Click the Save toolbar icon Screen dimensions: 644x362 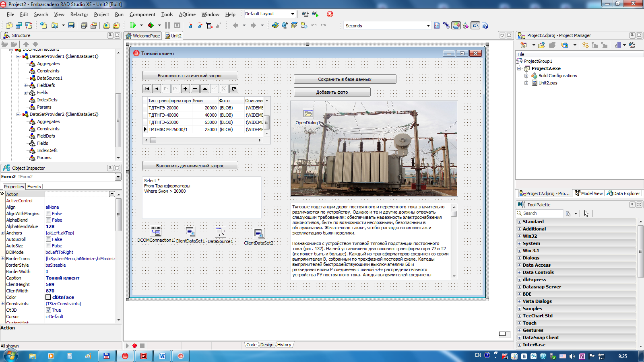[x=71, y=25]
